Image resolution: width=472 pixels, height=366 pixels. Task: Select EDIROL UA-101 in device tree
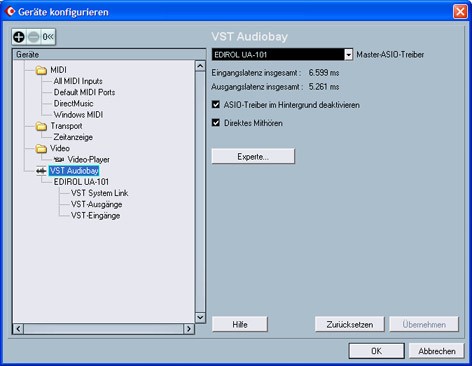pyautogui.click(x=81, y=182)
